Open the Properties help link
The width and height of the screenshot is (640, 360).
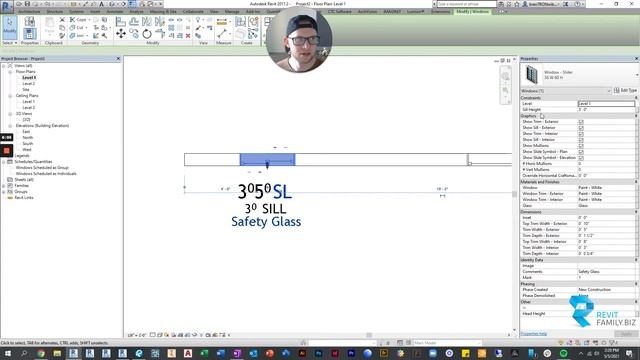tap(533, 334)
